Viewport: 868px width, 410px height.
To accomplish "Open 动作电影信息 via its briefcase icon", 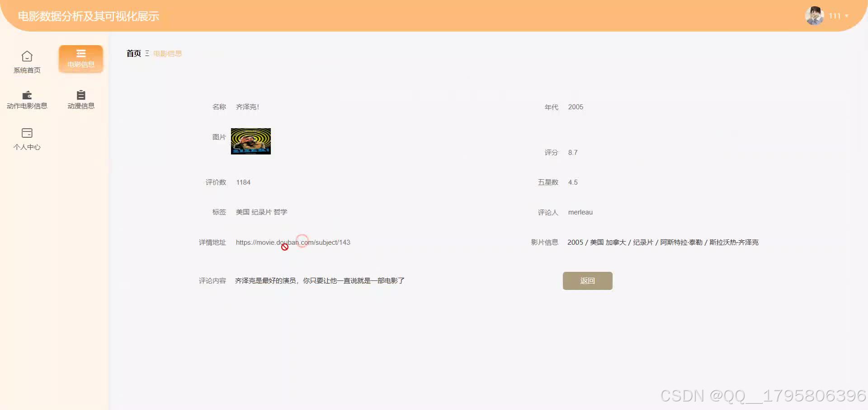I will coord(27,96).
